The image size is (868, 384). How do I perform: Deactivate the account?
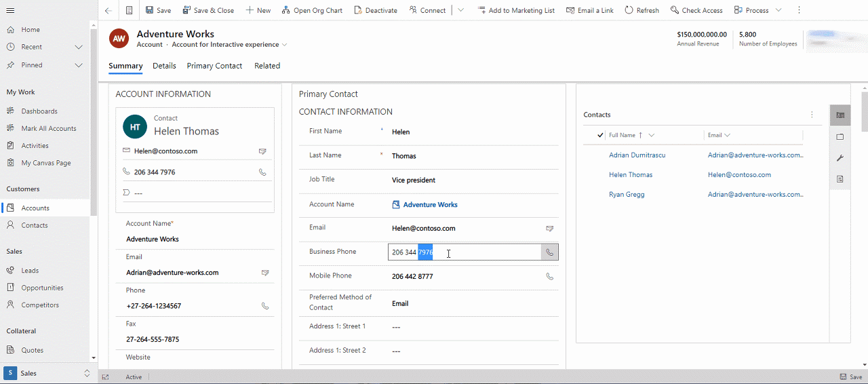pos(375,10)
